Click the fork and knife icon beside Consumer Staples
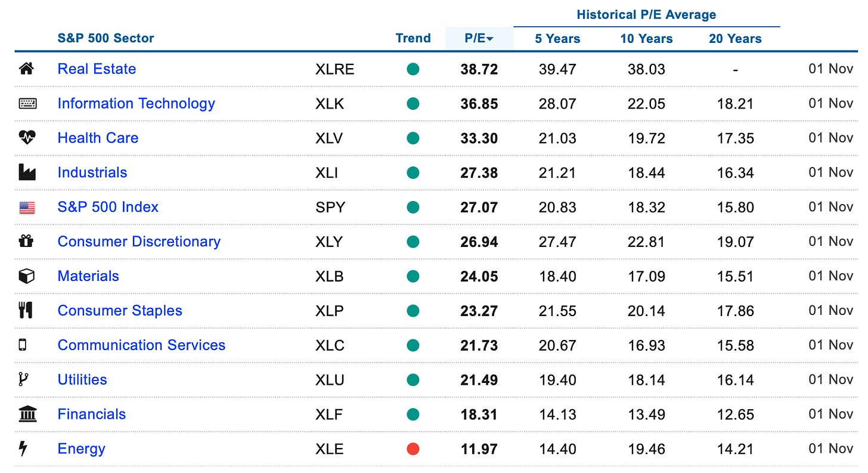Image resolution: width=868 pixels, height=473 pixels. pos(26,310)
